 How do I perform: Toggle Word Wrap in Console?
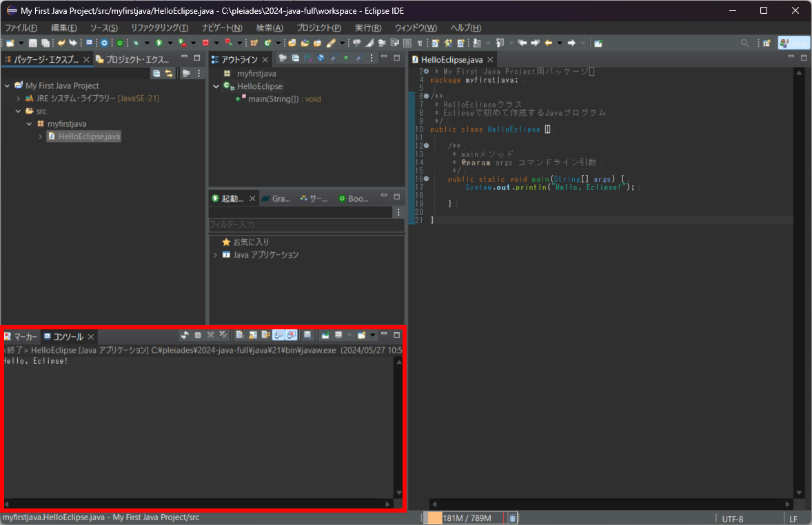[x=265, y=335]
